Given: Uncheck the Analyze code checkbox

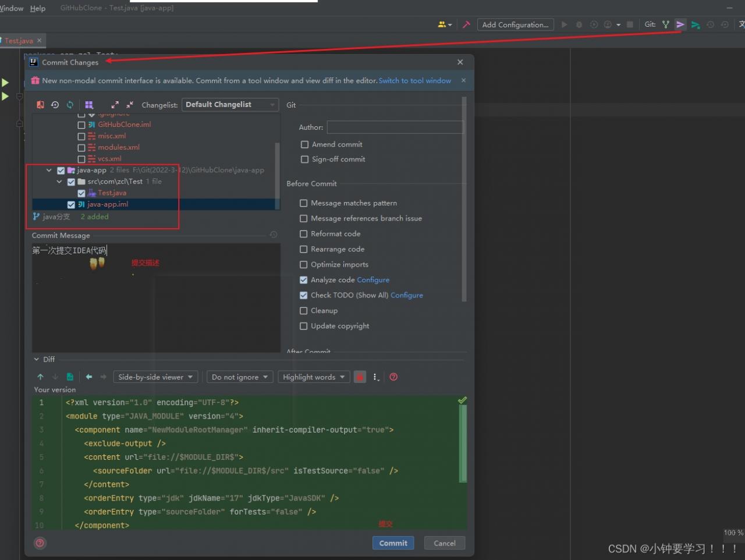Looking at the screenshot, I should tap(303, 280).
